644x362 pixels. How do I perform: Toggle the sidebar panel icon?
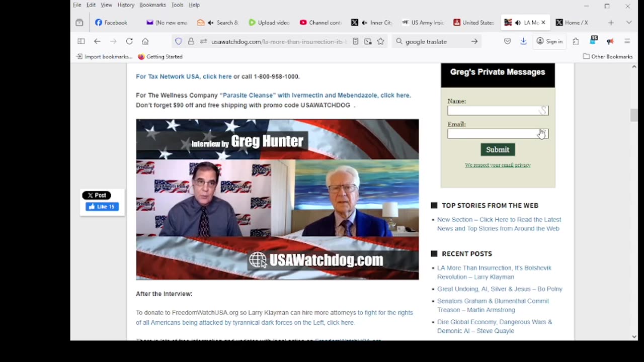point(81,41)
